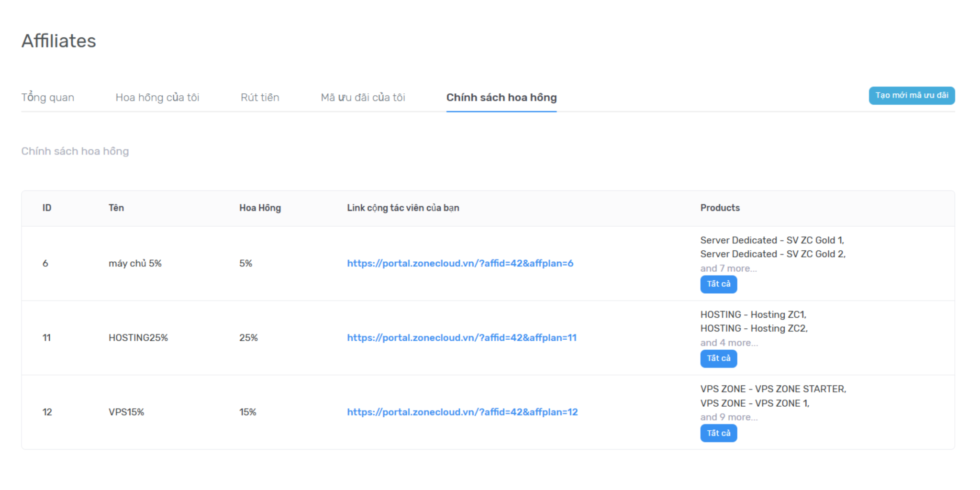
Task: Click the Chính sách hoa hồng section label
Action: (x=75, y=151)
